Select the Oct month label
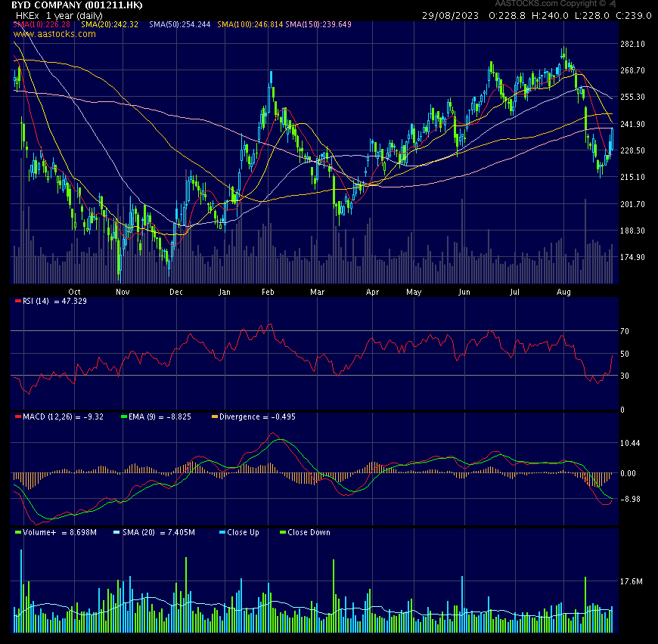This screenshot has height=644, width=658. click(x=74, y=292)
